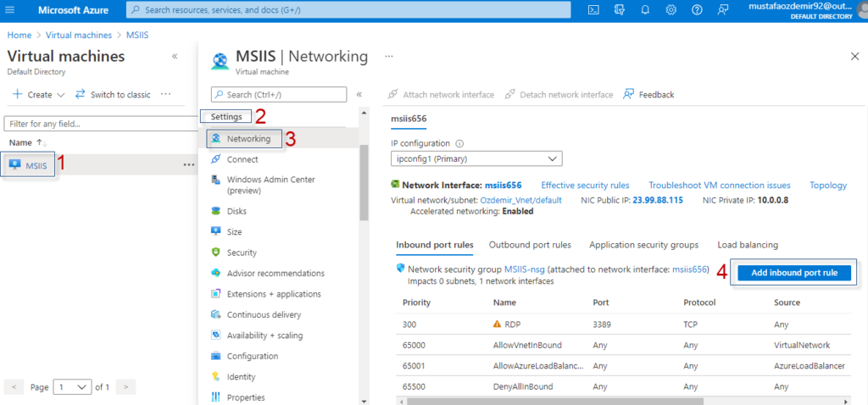
Task: Open the Azure portal hamburger menu
Action: [x=10, y=10]
